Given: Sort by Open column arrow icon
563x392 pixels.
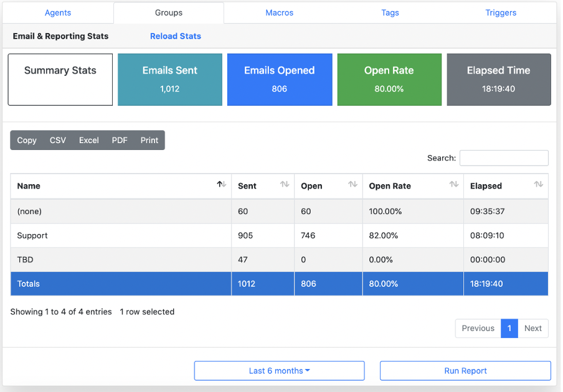Looking at the screenshot, I should click(352, 184).
